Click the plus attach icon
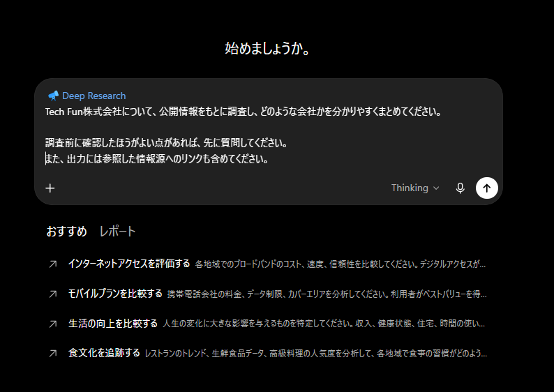This screenshot has height=392, width=554. point(50,188)
